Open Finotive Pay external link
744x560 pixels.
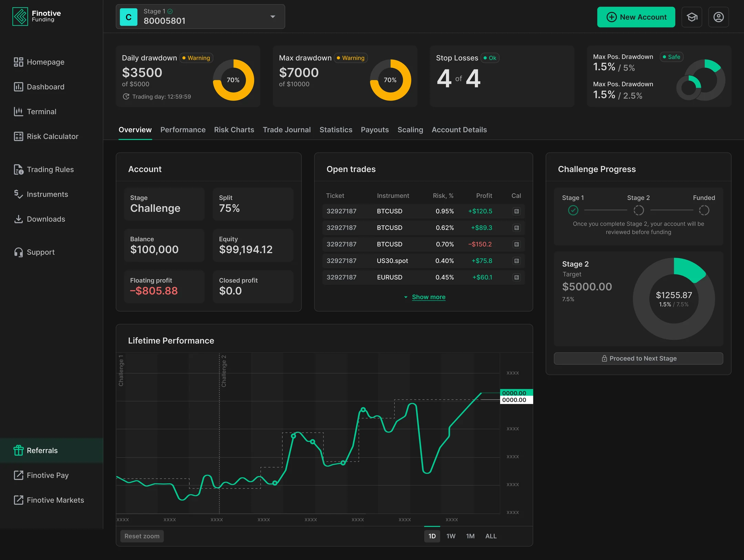pyautogui.click(x=41, y=475)
